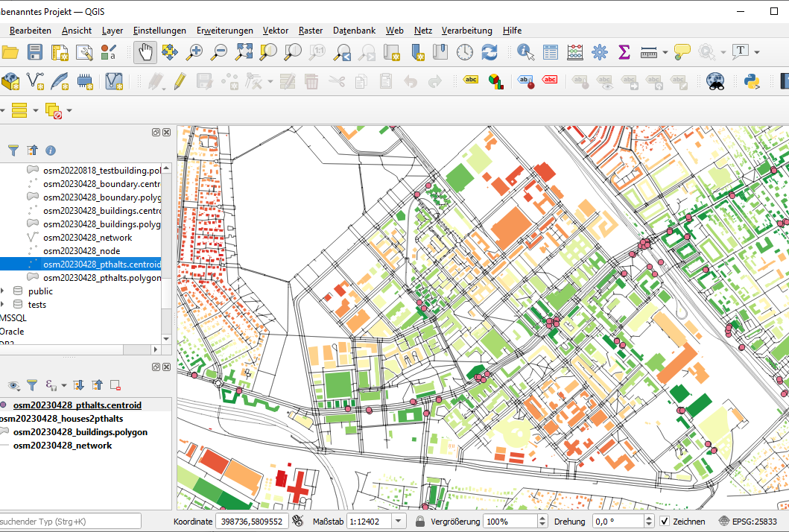Open manage map themes eye icon

point(13,385)
